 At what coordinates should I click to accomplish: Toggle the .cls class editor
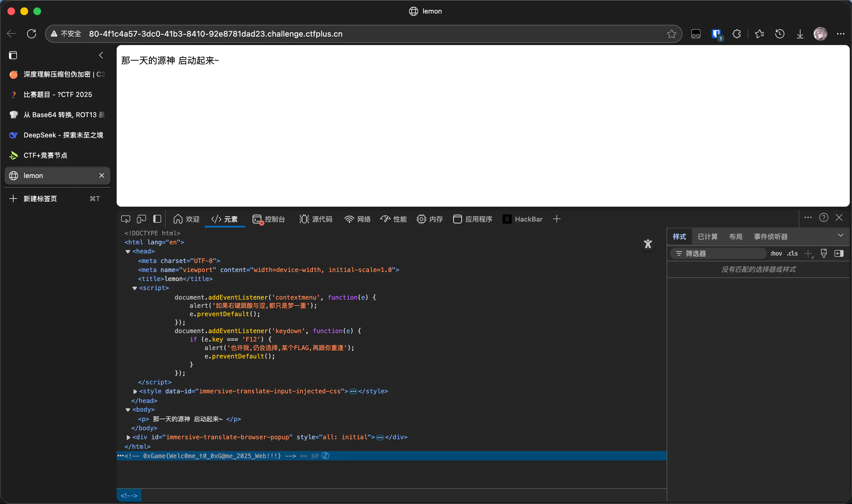792,253
